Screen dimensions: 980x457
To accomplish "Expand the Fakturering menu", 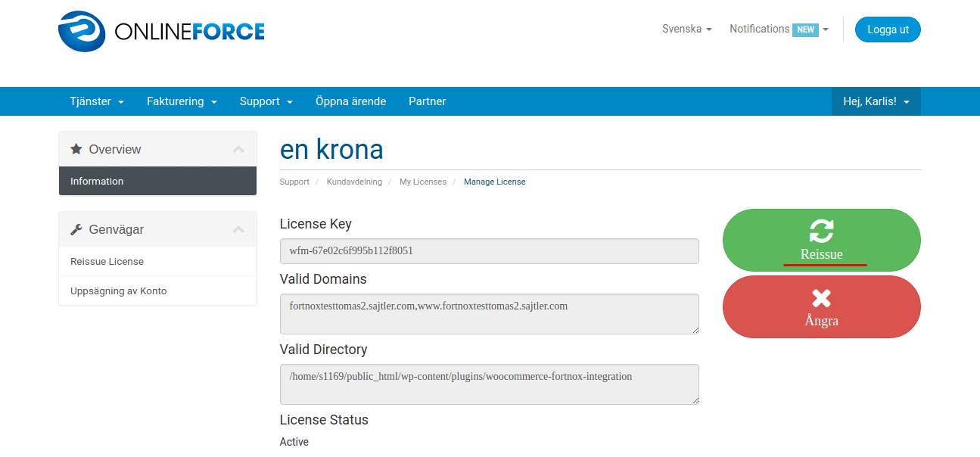I will tap(182, 101).
